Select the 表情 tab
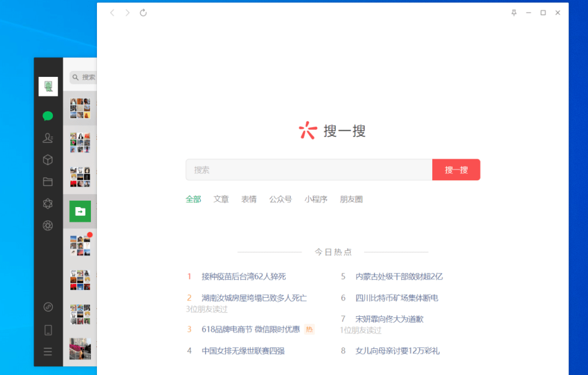This screenshot has width=588, height=375. click(x=249, y=199)
